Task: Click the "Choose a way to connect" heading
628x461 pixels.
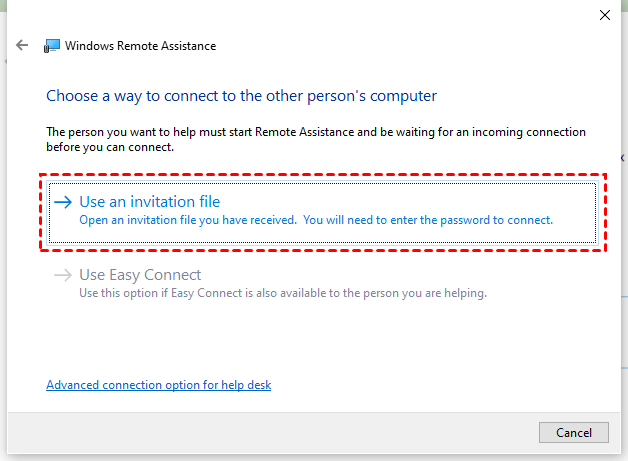Action: [x=241, y=96]
